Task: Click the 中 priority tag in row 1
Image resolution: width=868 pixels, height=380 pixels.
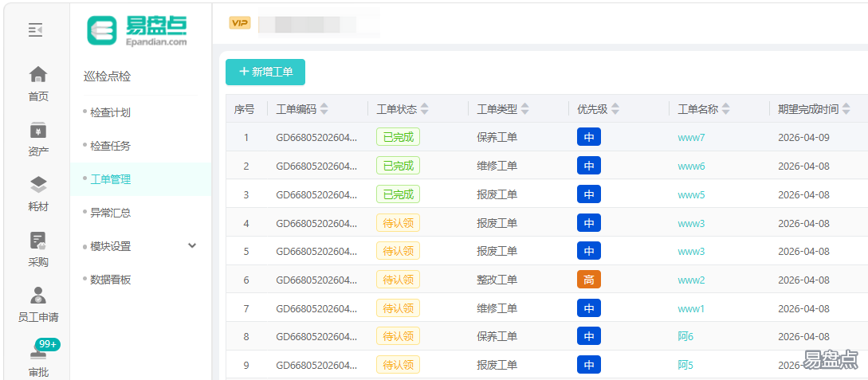Action: click(x=589, y=137)
